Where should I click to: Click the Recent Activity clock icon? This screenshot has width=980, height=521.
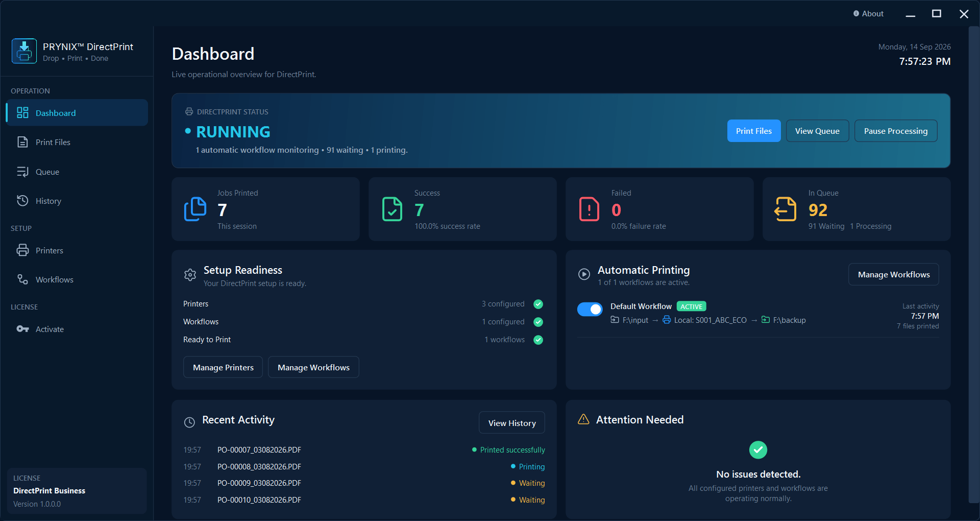pyautogui.click(x=189, y=422)
